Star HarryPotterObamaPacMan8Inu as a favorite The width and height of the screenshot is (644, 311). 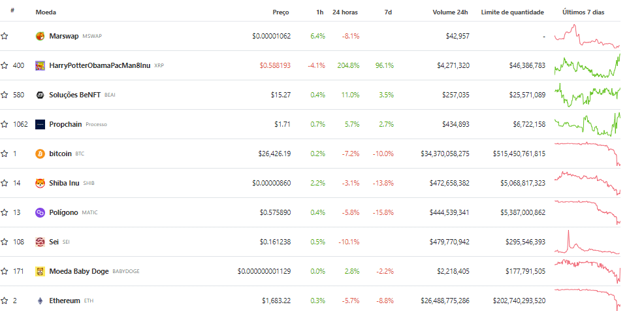5,65
